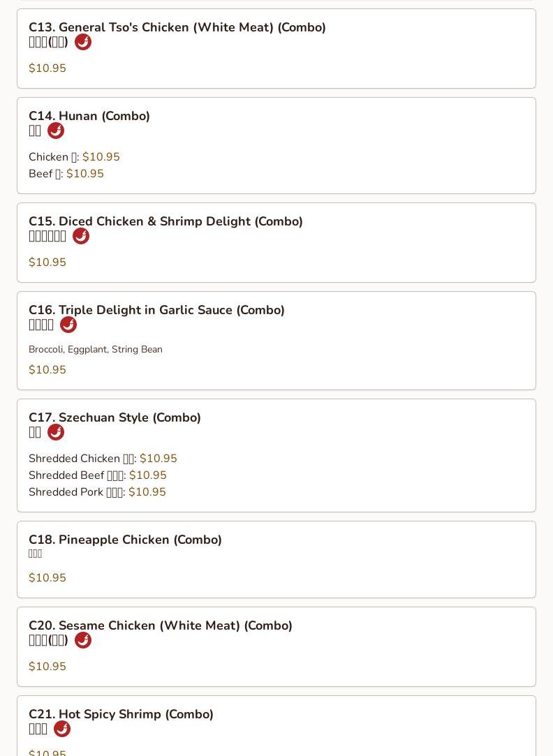Viewport: 553px width, 756px height.
Task: Choose the Hunan Chicken $10.95 option
Action: (74, 157)
